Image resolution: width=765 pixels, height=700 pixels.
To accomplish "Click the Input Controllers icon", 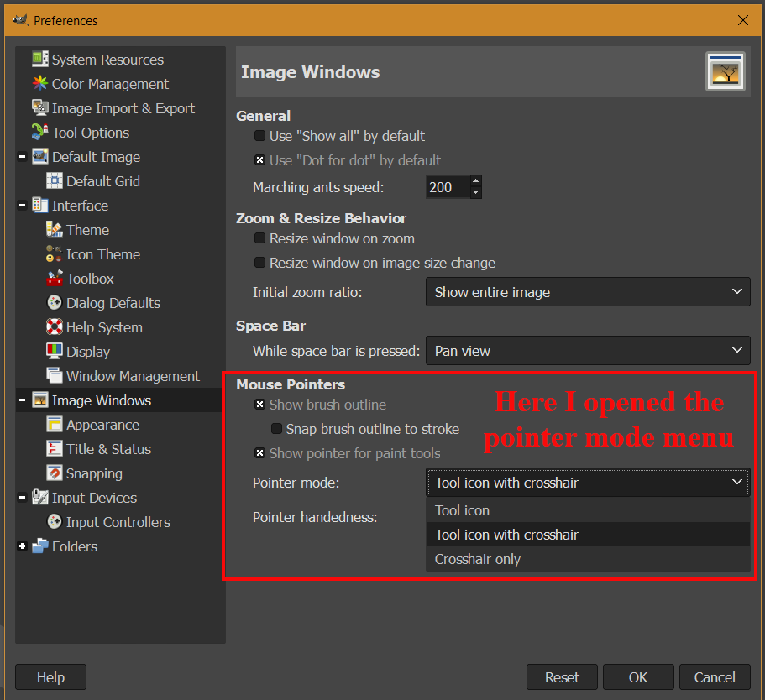I will click(x=54, y=522).
